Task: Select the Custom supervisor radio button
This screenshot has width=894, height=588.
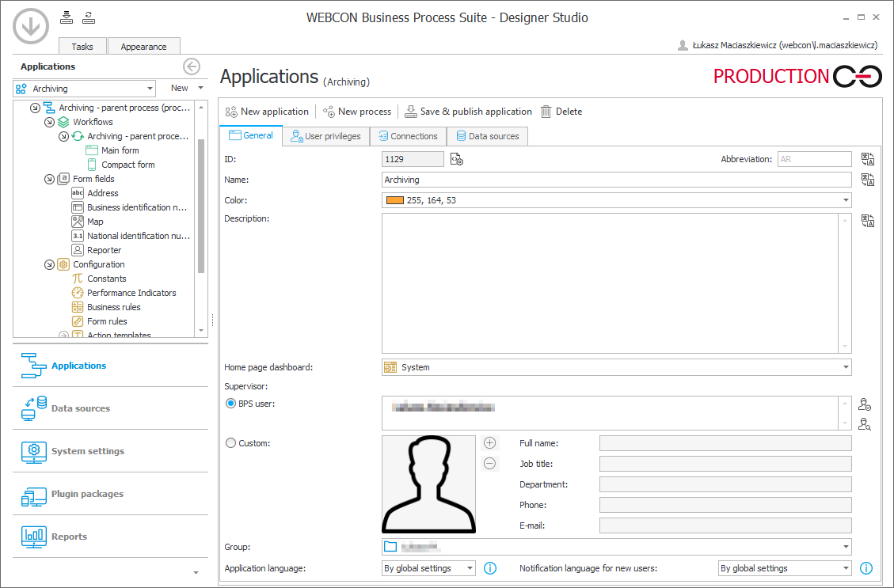Action: 230,442
